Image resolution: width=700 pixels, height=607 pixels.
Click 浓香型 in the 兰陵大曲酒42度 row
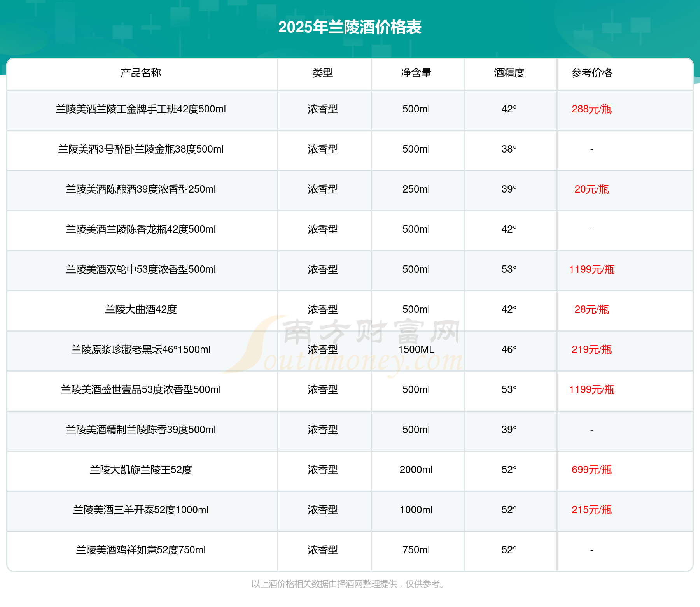(x=323, y=309)
